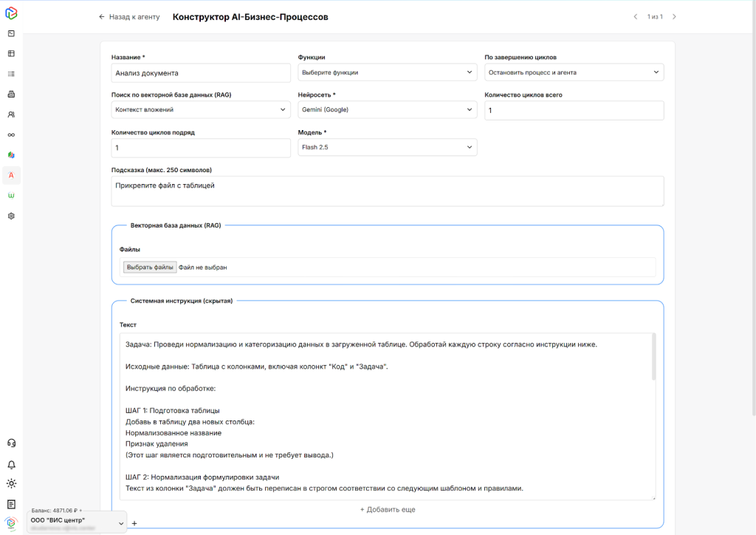Open the Функции dropdown
Image resolution: width=756 pixels, height=535 pixels.
point(388,72)
